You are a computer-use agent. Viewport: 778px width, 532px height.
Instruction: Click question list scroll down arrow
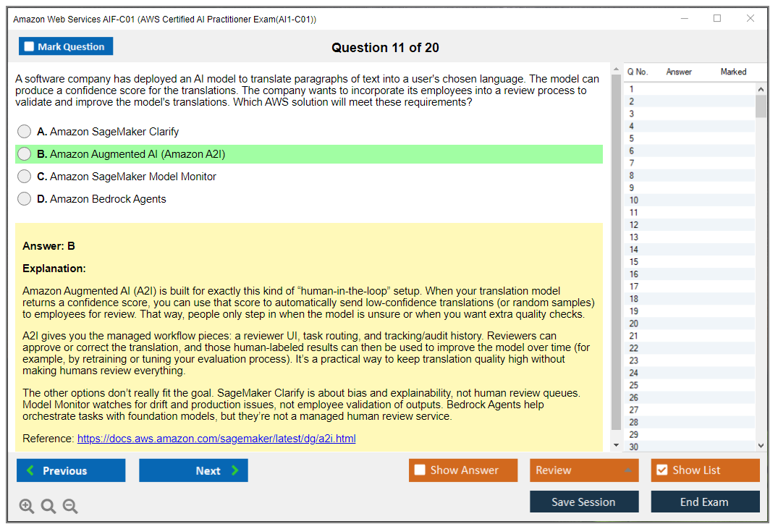pos(761,446)
